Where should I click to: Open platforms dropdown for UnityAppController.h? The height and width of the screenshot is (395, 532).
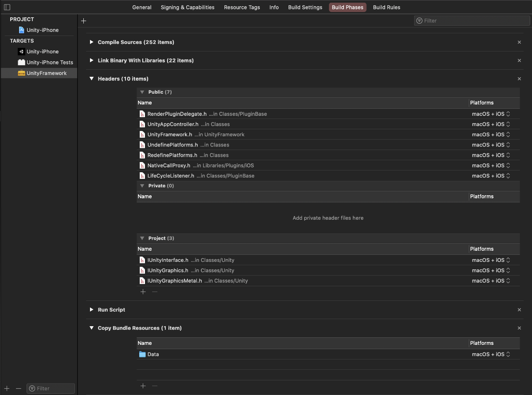click(x=491, y=124)
